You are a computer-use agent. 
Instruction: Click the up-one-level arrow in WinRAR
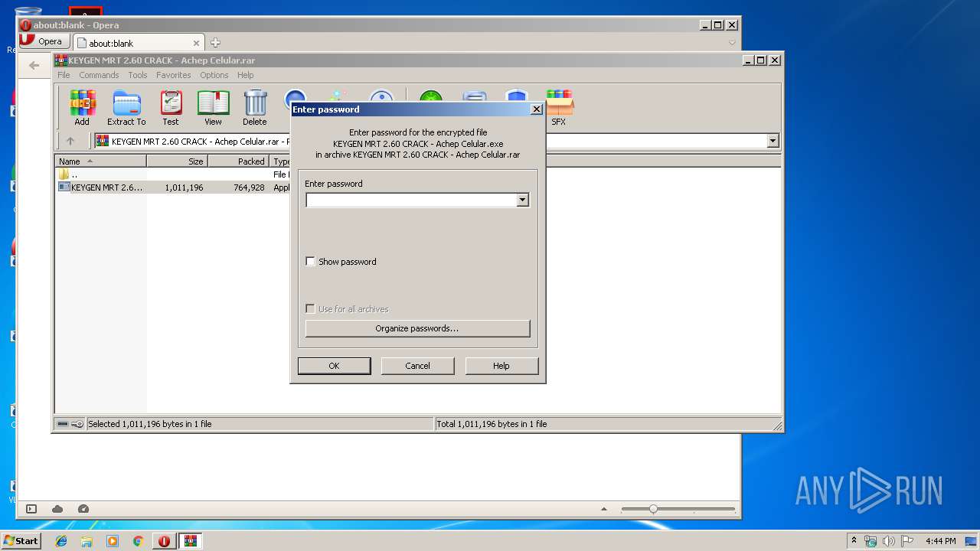click(70, 141)
